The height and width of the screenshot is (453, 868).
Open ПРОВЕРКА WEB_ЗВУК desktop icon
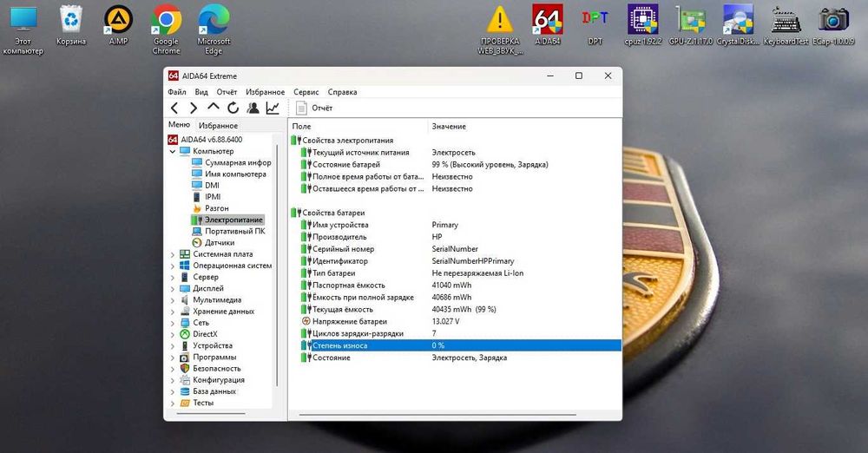tap(500, 30)
